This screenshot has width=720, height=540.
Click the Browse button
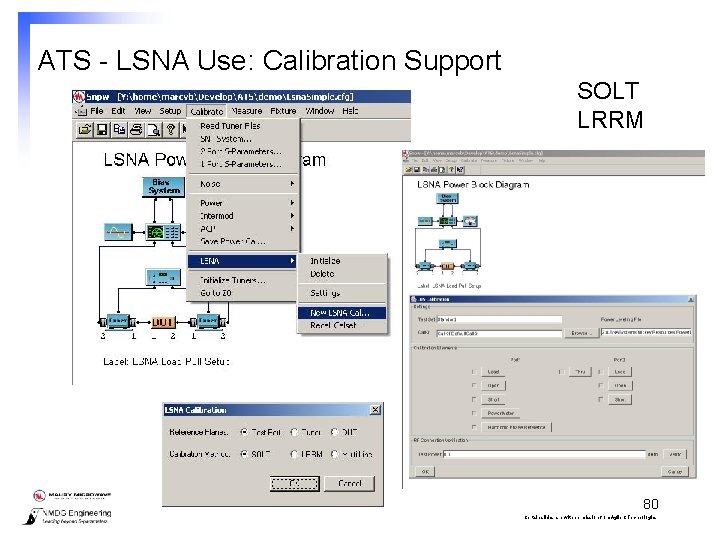[581, 333]
